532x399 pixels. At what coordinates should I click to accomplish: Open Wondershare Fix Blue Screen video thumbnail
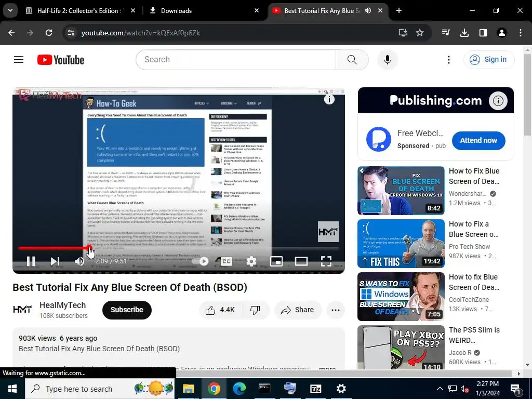(x=401, y=191)
